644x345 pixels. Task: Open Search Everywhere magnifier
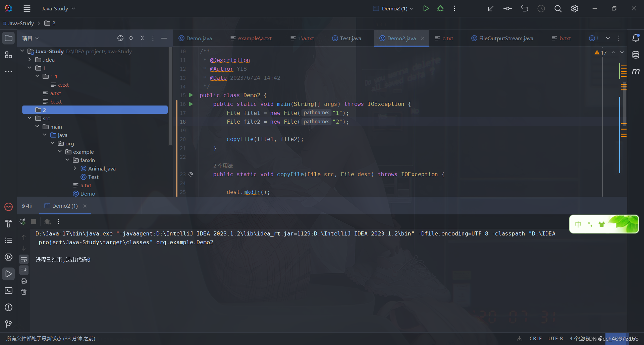(558, 9)
